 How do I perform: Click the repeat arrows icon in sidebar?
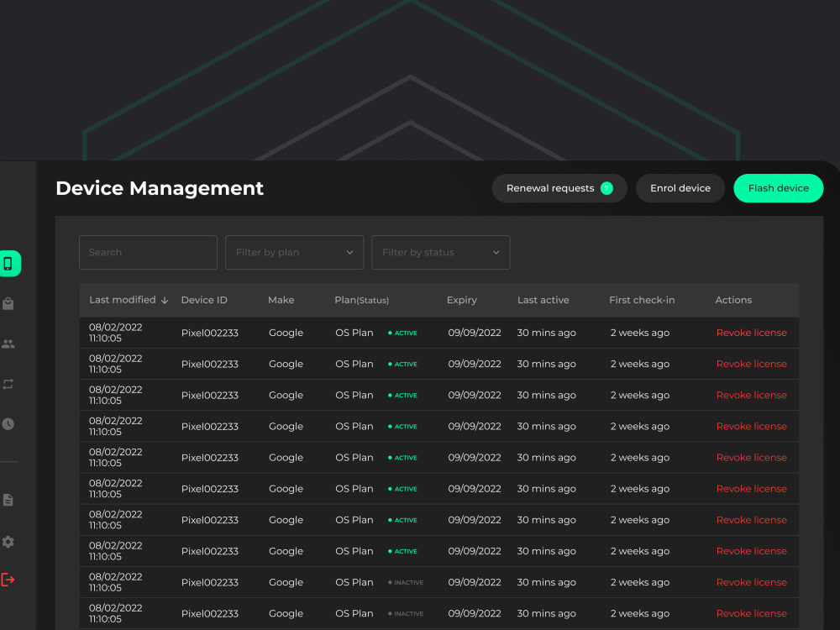tap(8, 384)
